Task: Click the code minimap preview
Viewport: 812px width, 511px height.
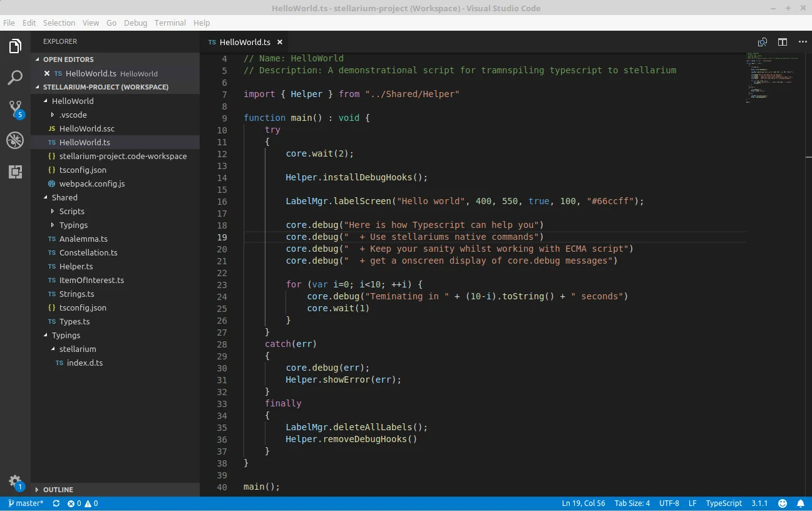Action: (771, 78)
